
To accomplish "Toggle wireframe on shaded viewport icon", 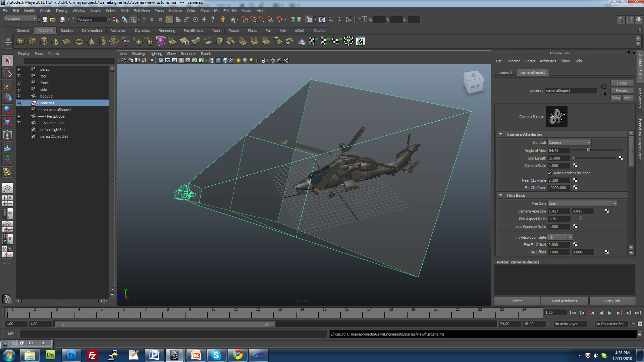I will pyautogui.click(x=225, y=61).
